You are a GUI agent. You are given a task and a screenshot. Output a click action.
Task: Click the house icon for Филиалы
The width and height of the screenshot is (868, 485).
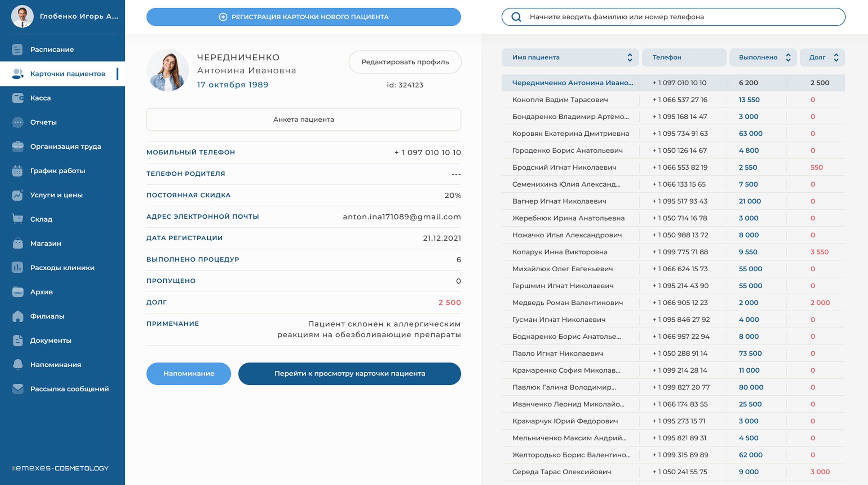pyautogui.click(x=18, y=316)
